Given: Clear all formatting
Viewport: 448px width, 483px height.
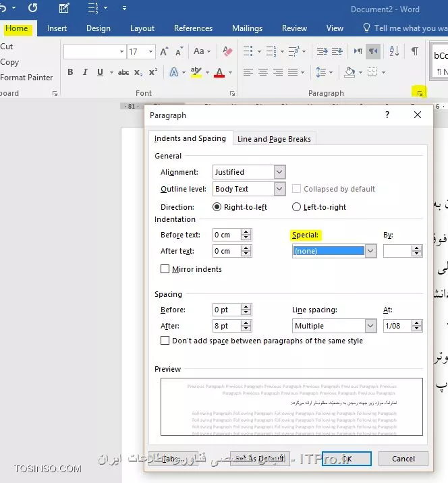Looking at the screenshot, I should click(227, 51).
